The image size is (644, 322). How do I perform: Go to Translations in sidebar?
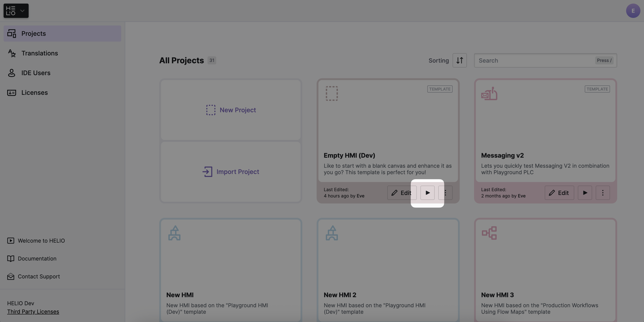(x=40, y=53)
